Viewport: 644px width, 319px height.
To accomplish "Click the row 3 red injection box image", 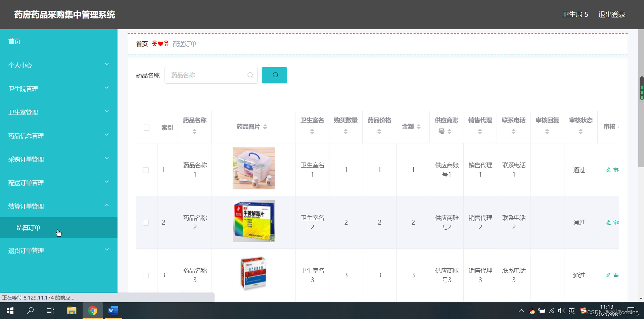I will point(254,273).
